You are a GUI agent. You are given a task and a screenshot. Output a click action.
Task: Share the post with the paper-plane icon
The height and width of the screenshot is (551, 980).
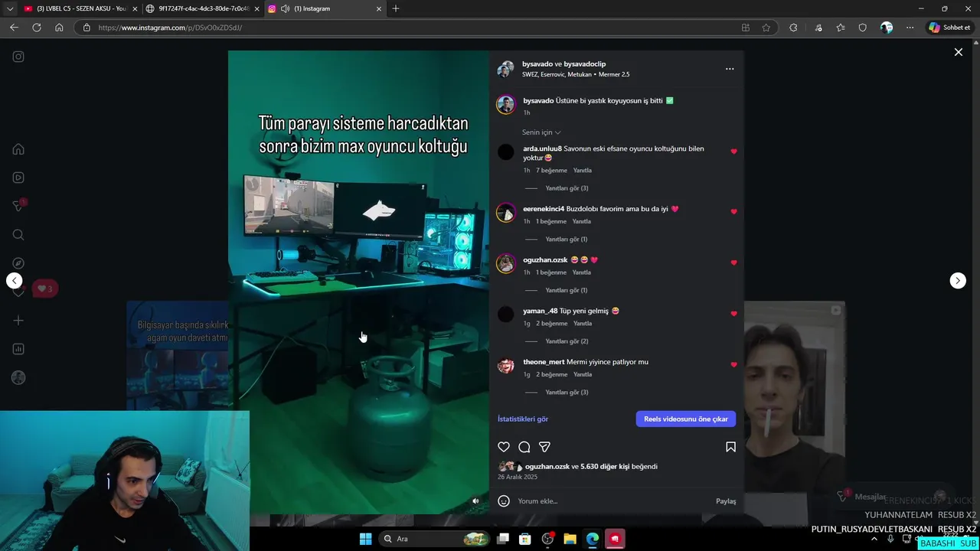(x=544, y=447)
